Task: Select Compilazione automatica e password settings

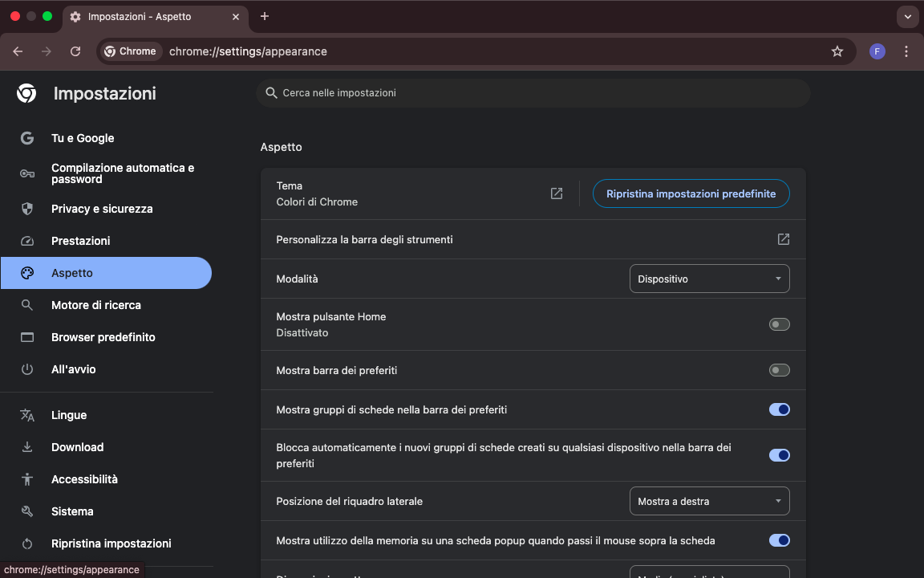Action: click(122, 173)
